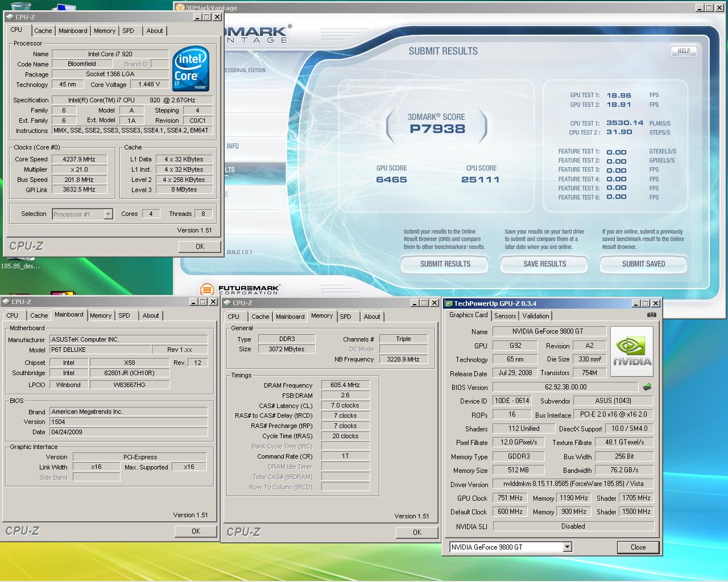The image size is (728, 582).
Task: Click the Southbridge 82801JR (ICH10R) field
Action: coord(130,373)
